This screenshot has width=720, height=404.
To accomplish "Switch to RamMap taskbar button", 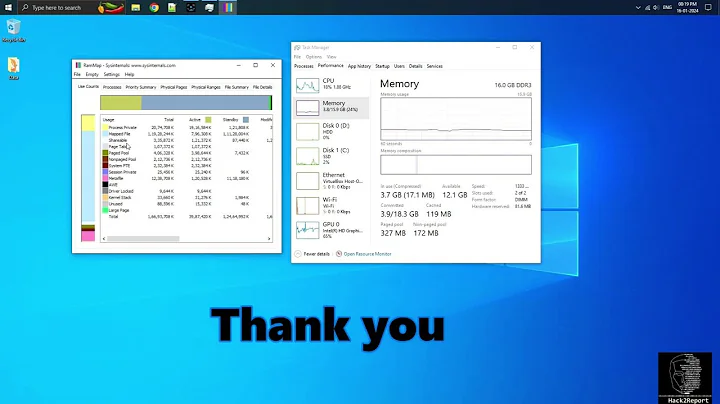I will click(x=228, y=7).
